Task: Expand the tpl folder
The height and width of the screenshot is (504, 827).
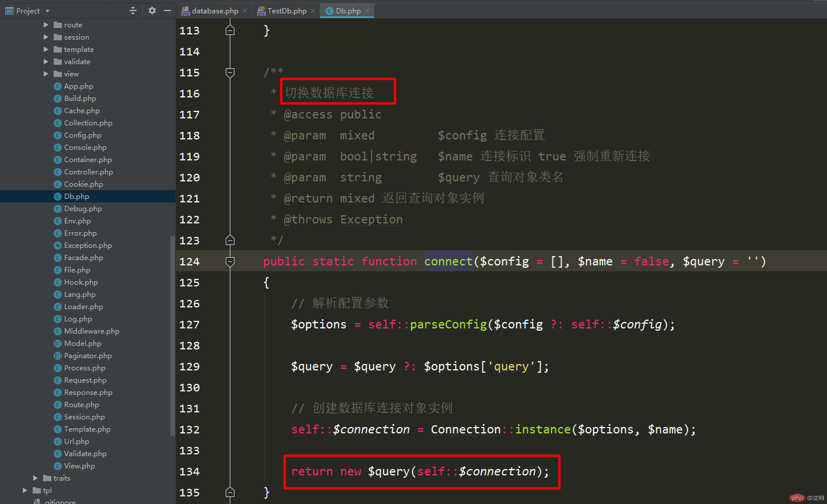Action: [x=25, y=491]
